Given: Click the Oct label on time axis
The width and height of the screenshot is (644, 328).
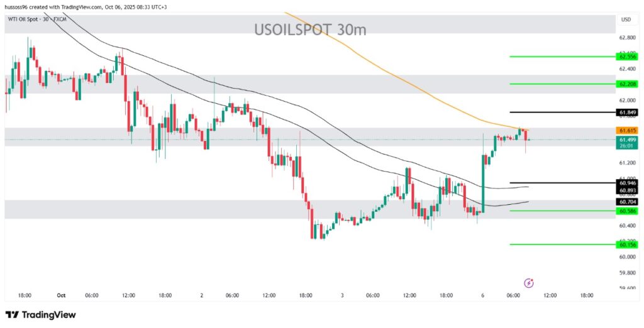Looking at the screenshot, I should 61,295.
